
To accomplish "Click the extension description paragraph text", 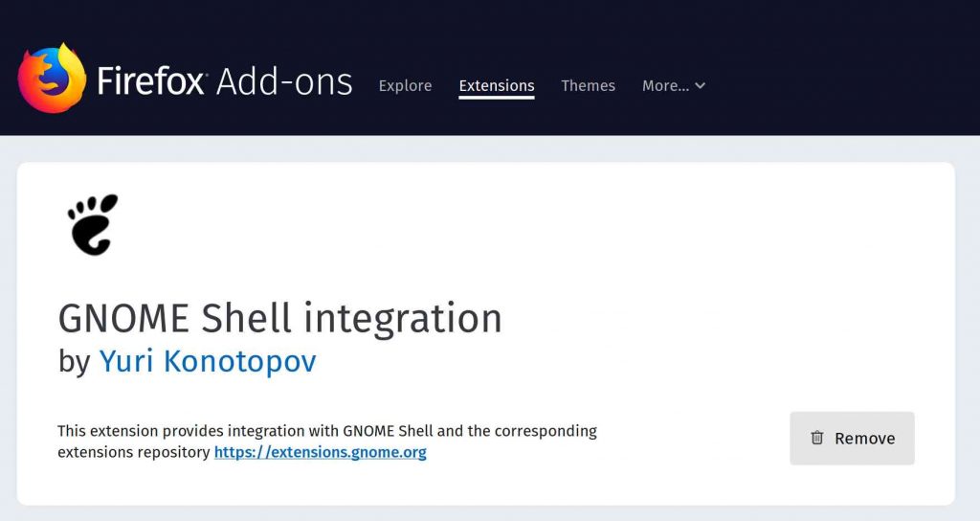I will (x=326, y=432).
